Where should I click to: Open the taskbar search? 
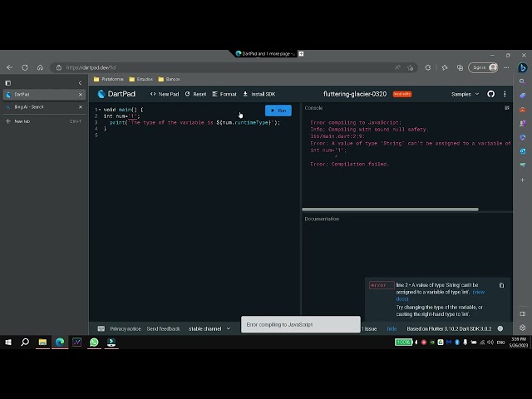[x=25, y=342]
